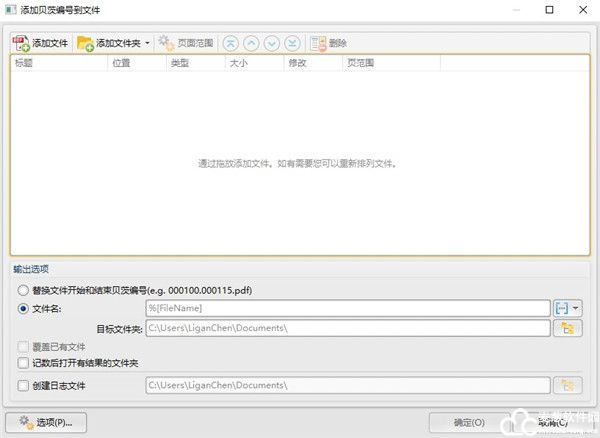The image size is (600, 438).
Task: Click the 文件名 %[FileName] input field
Action: 347,309
